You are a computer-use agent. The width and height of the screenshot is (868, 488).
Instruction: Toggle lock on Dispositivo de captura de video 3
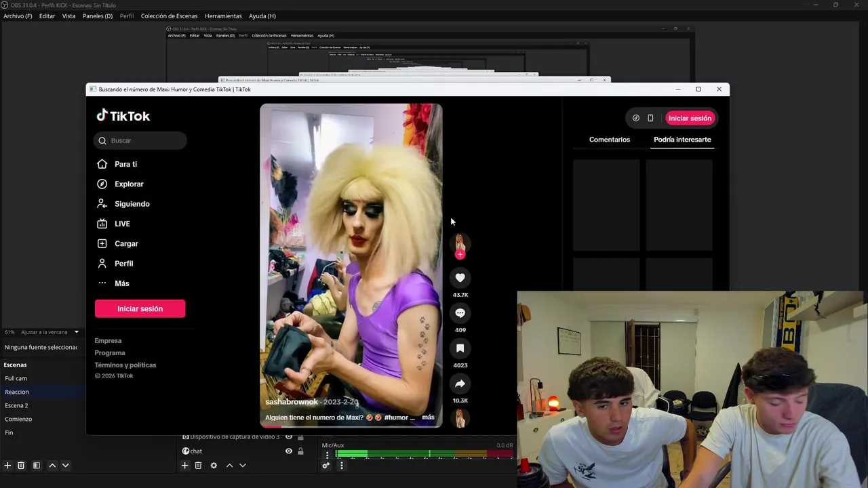point(300,437)
